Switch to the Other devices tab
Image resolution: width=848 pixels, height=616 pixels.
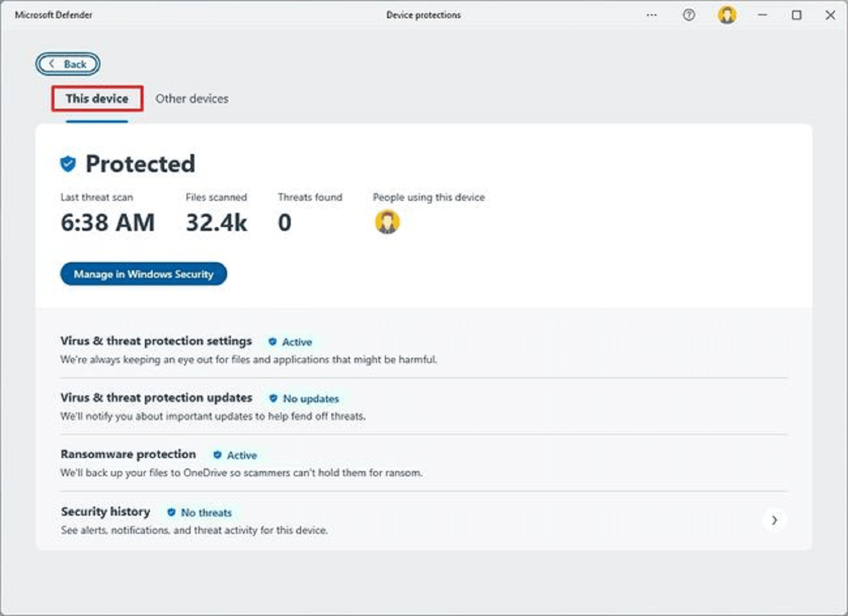[192, 99]
